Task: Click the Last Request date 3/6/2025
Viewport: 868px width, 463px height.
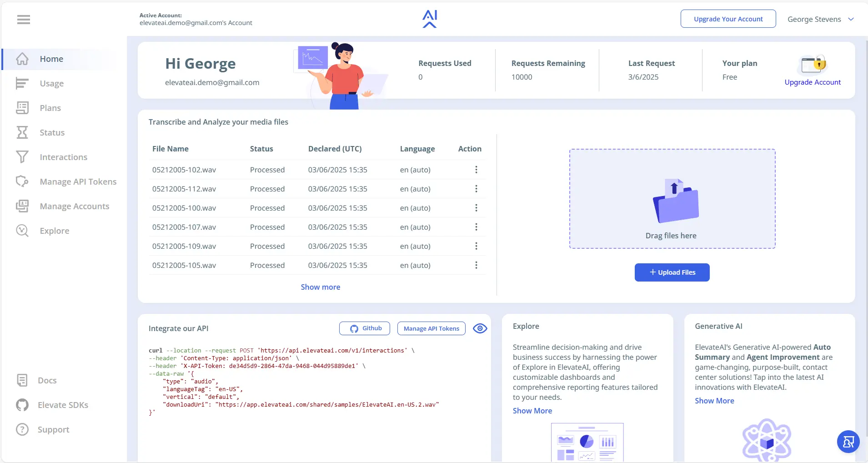Action: tap(643, 77)
